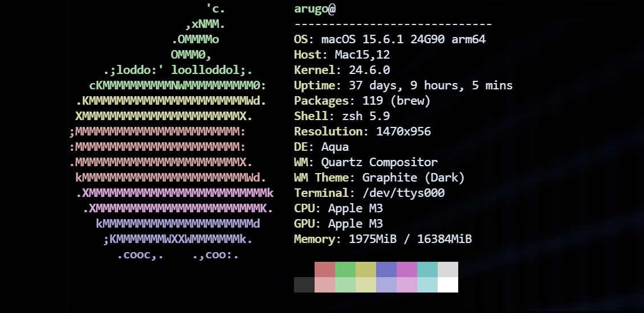Click the "Shell" label
The image size is (644, 313).
(x=311, y=116)
